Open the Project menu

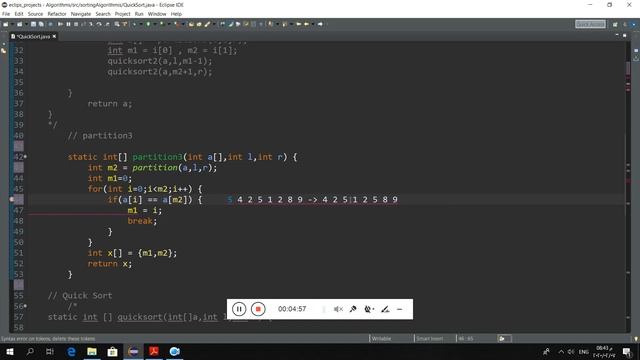point(122,14)
